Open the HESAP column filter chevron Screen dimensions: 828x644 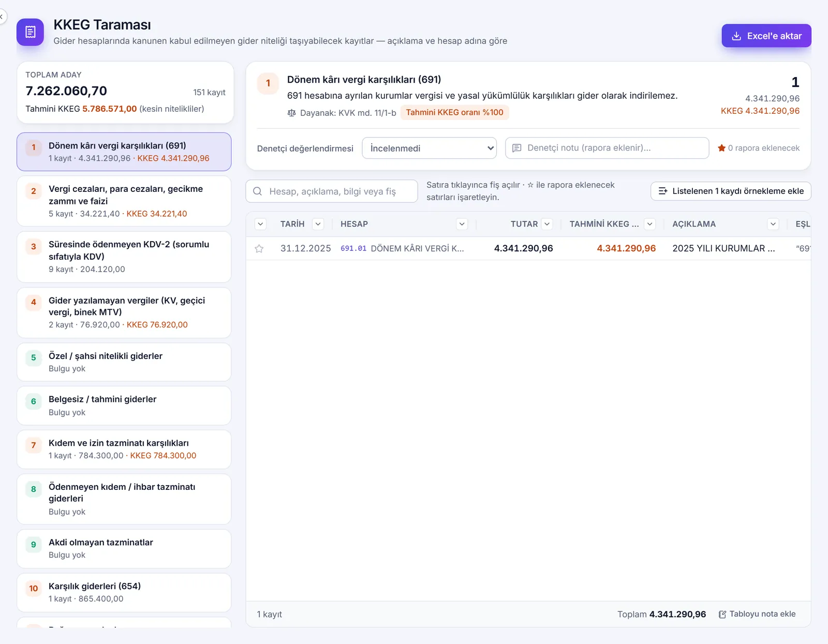(x=462, y=224)
